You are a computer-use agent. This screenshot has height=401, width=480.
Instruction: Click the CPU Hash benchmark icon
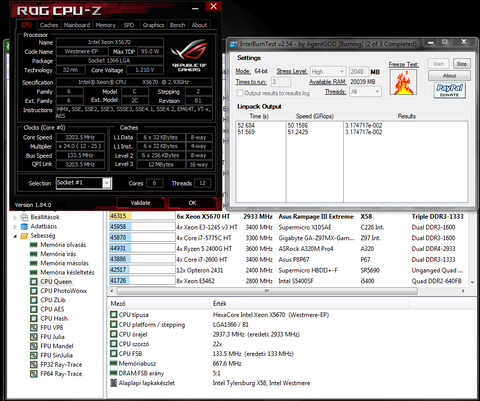[x=34, y=318]
